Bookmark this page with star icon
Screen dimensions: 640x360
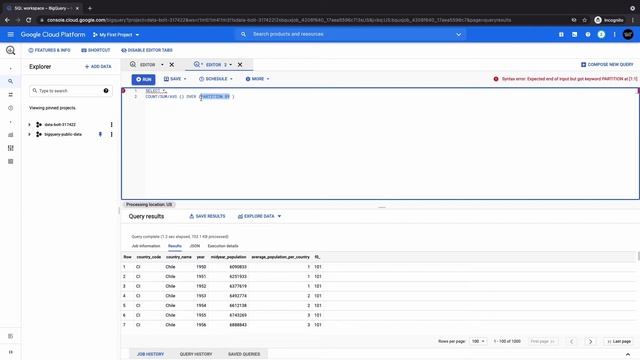tap(584, 20)
